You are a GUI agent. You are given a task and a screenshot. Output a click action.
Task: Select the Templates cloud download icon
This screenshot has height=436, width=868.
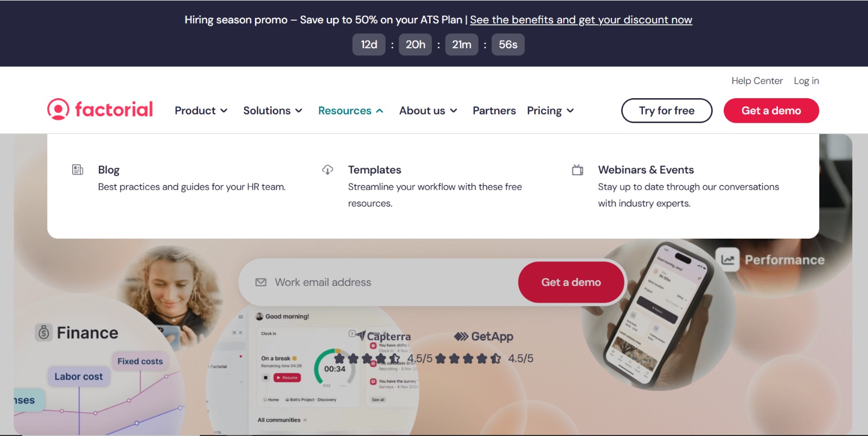328,170
